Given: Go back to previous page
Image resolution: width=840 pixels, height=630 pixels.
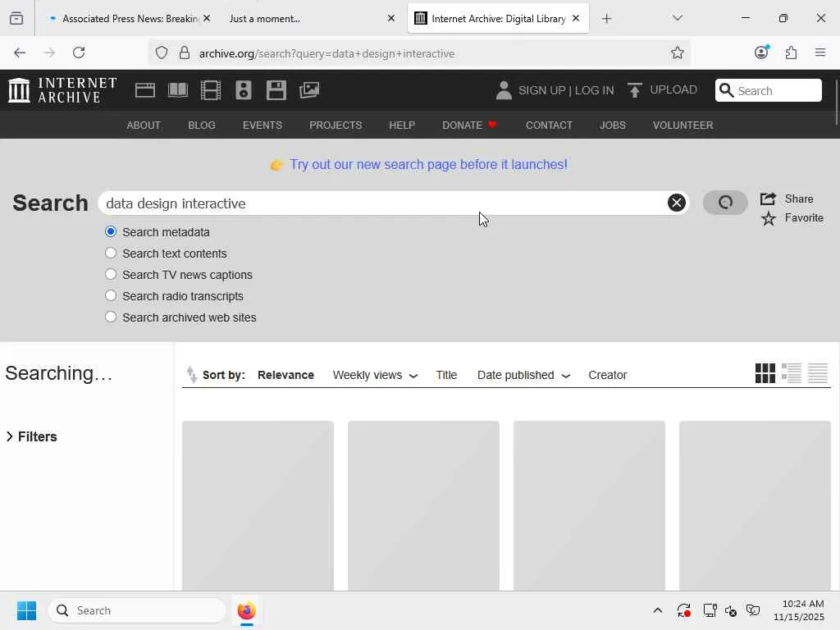Looking at the screenshot, I should pyautogui.click(x=20, y=52).
